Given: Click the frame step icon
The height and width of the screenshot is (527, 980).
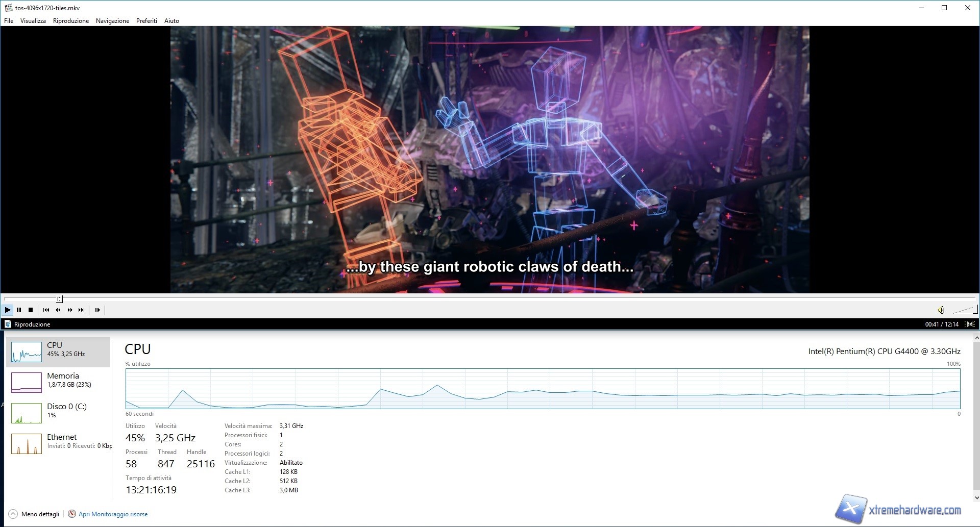Looking at the screenshot, I should point(97,310).
